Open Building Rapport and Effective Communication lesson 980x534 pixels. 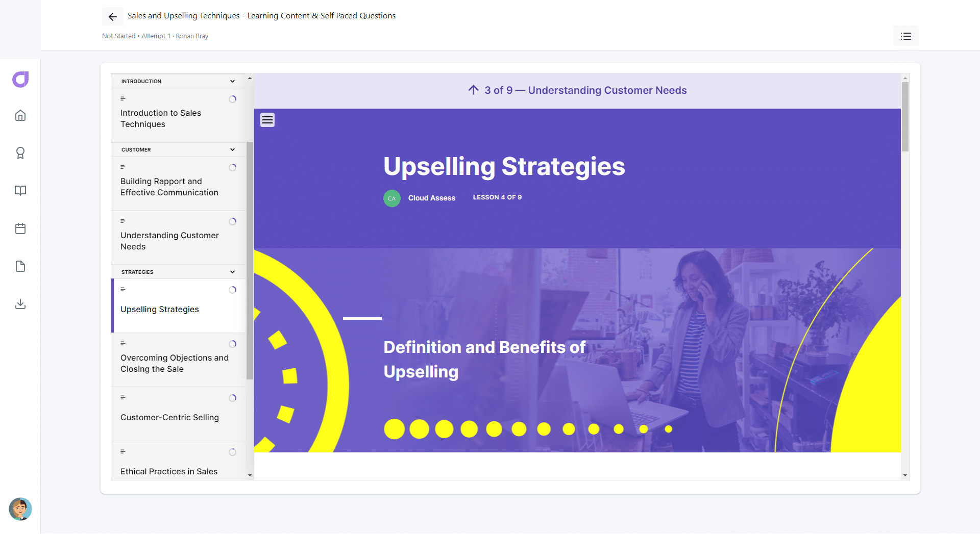[178, 183]
